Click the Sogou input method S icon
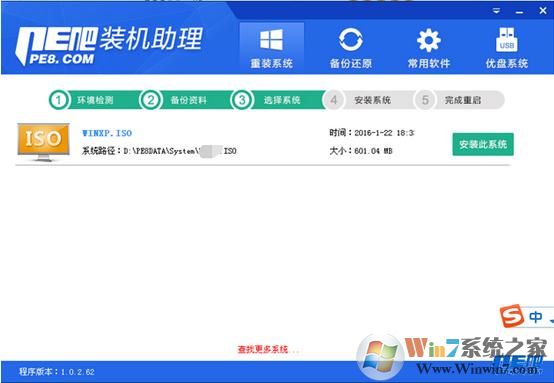554x383 pixels. click(x=511, y=316)
